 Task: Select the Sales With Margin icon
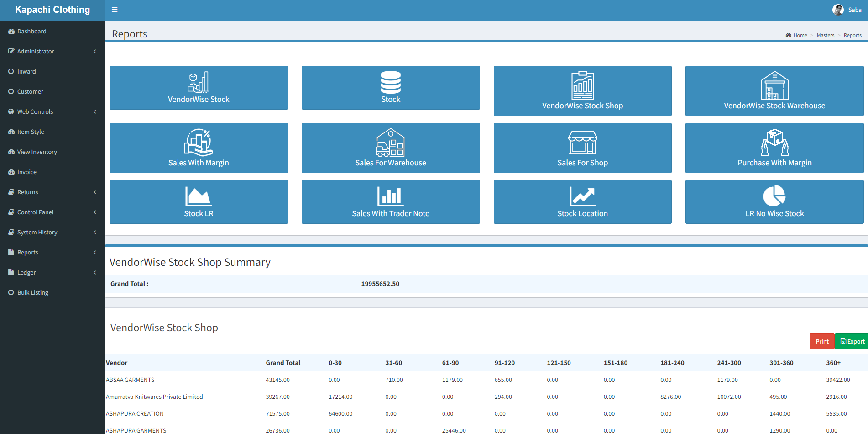click(199, 143)
